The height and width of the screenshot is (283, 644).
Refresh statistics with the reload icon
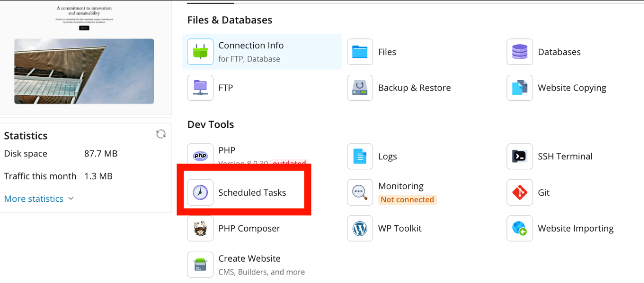pos(161,134)
